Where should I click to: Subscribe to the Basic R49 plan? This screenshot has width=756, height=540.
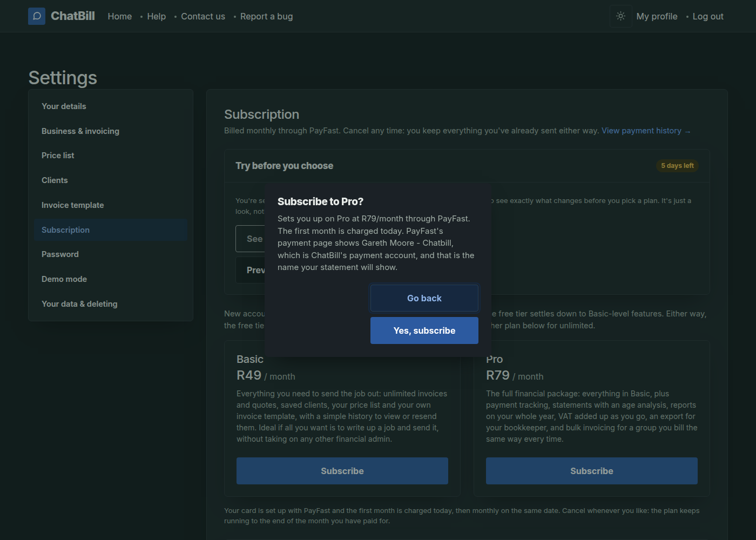(342, 471)
